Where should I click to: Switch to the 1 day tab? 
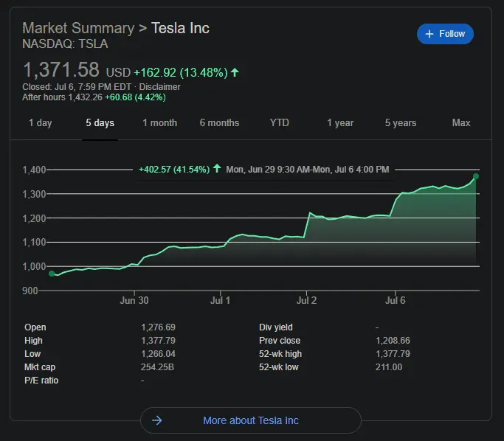click(40, 123)
